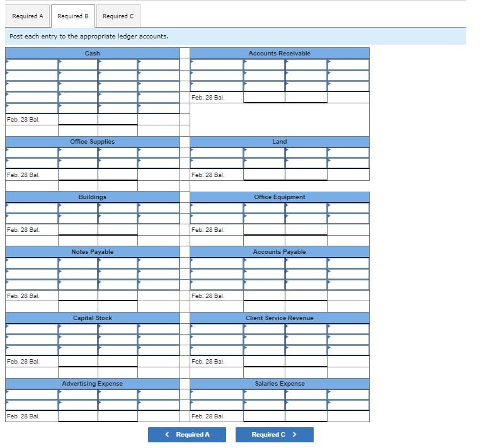This screenshot has width=480, height=448.
Task: Click the Office Supplies ledger header
Action: pos(93,142)
